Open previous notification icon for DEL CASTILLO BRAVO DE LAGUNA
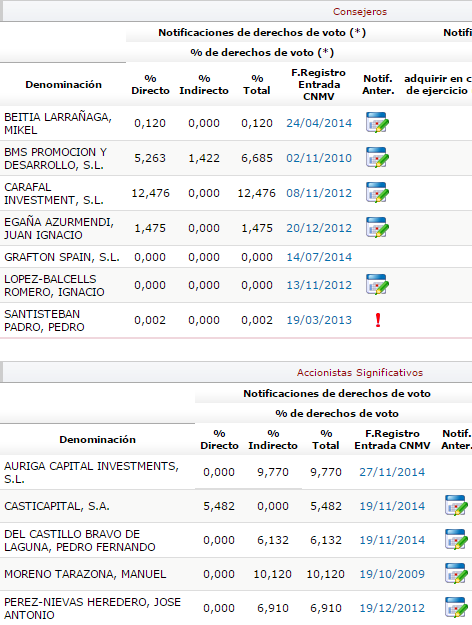Screen dimensions: 472x625 coord(456,540)
